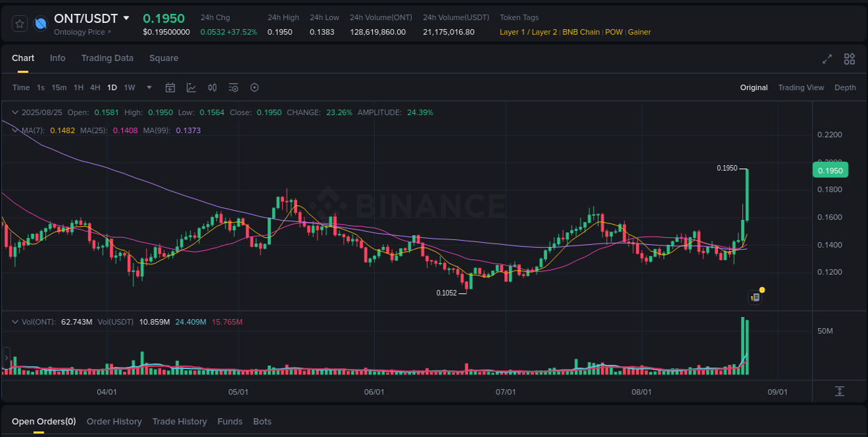Viewport: 868px width, 437px height.
Task: Open the BNB Chain token tag
Action: tap(581, 31)
